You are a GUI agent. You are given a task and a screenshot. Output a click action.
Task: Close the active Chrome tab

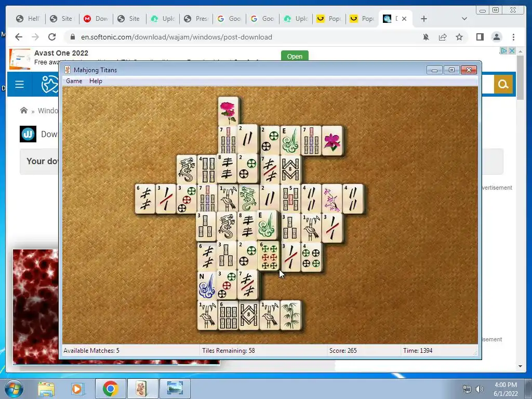click(404, 19)
